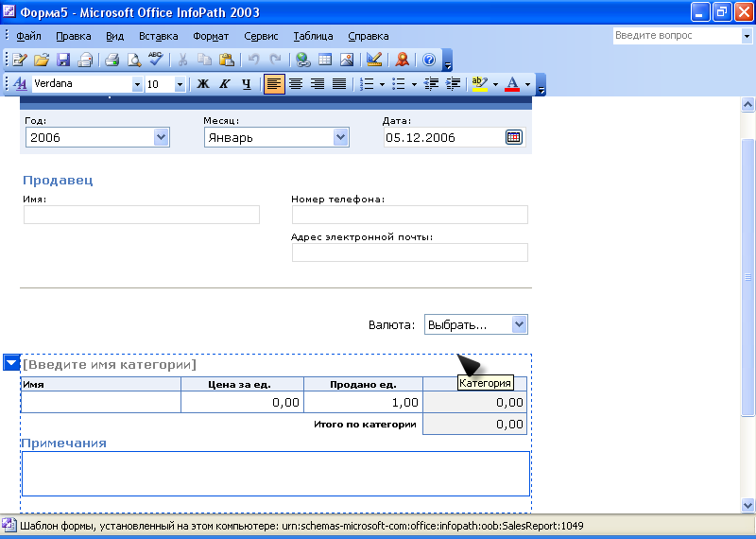Toggle Italic formatting (К)
Image resolution: width=756 pixels, height=539 pixels.
[x=224, y=84]
